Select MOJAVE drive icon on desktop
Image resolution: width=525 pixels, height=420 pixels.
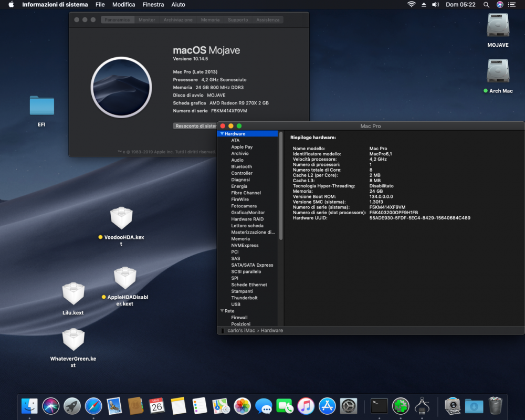[498, 25]
